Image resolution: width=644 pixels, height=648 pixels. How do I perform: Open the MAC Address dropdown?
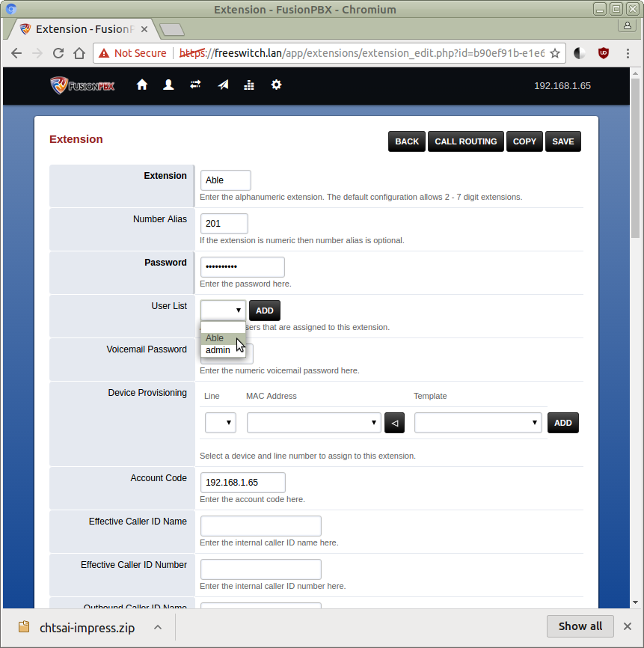click(314, 423)
